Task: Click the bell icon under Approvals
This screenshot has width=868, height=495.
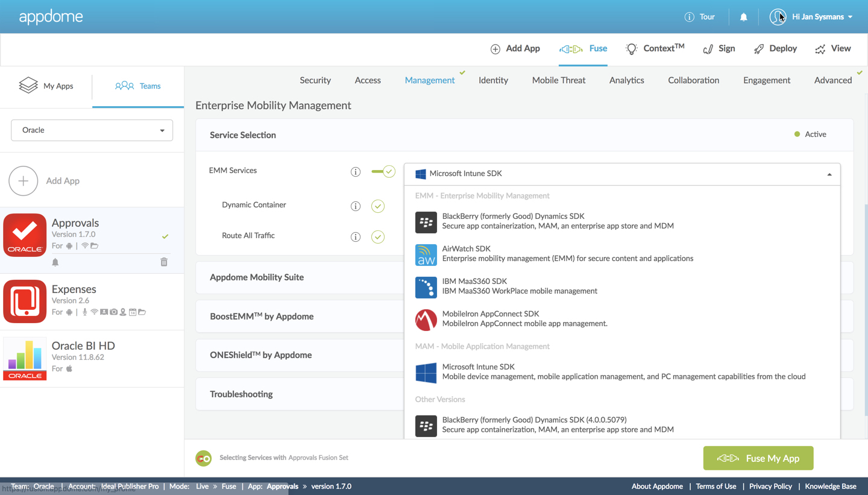Action: click(x=55, y=262)
